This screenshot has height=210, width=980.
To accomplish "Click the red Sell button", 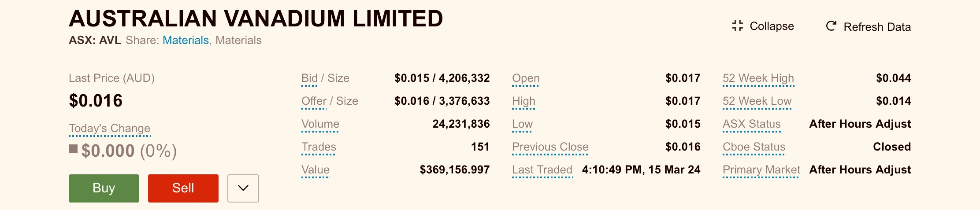I will pos(183,188).
